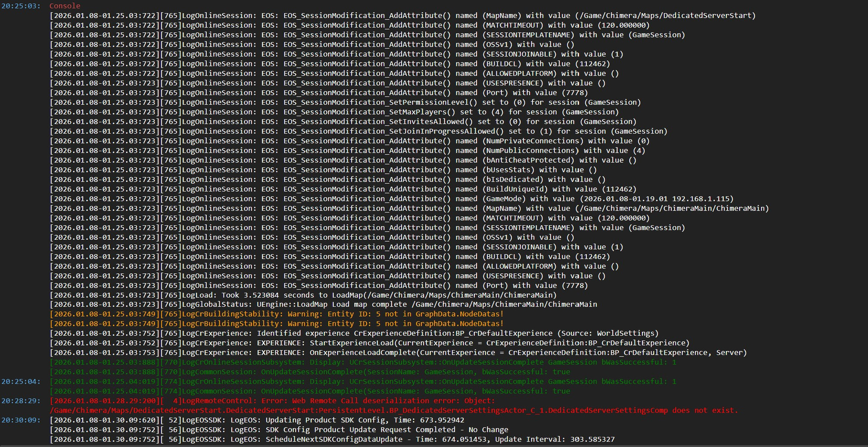This screenshot has width=868, height=447.
Task: Select the SetJoinInProgressAllowed log line
Action: point(359,131)
